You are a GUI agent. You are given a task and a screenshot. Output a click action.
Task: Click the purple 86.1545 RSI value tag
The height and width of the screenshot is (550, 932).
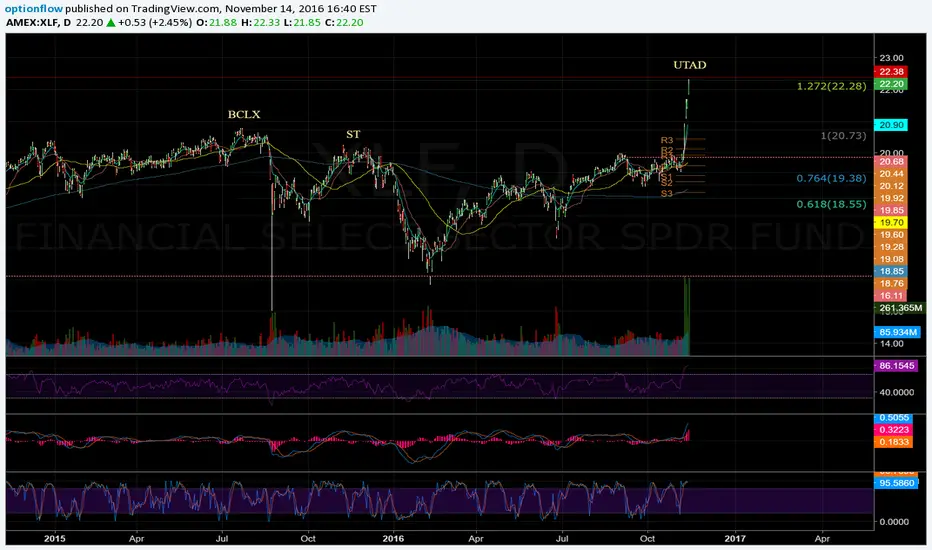[x=896, y=366]
